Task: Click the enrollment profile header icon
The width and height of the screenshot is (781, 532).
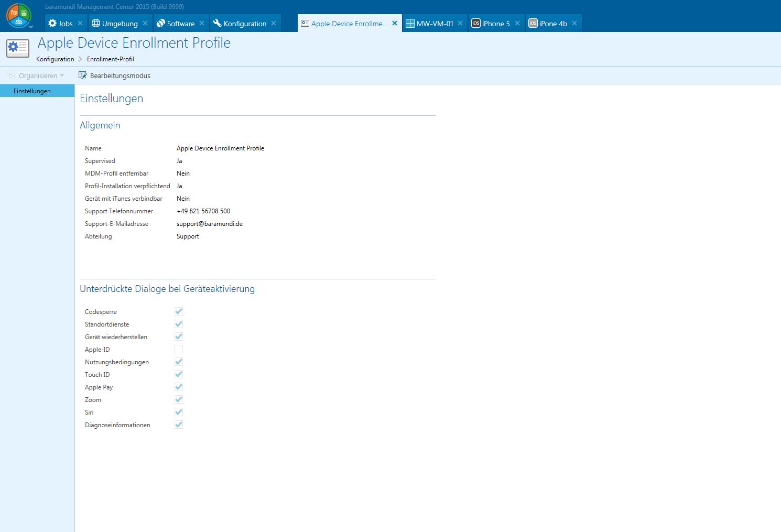Action: point(18,48)
